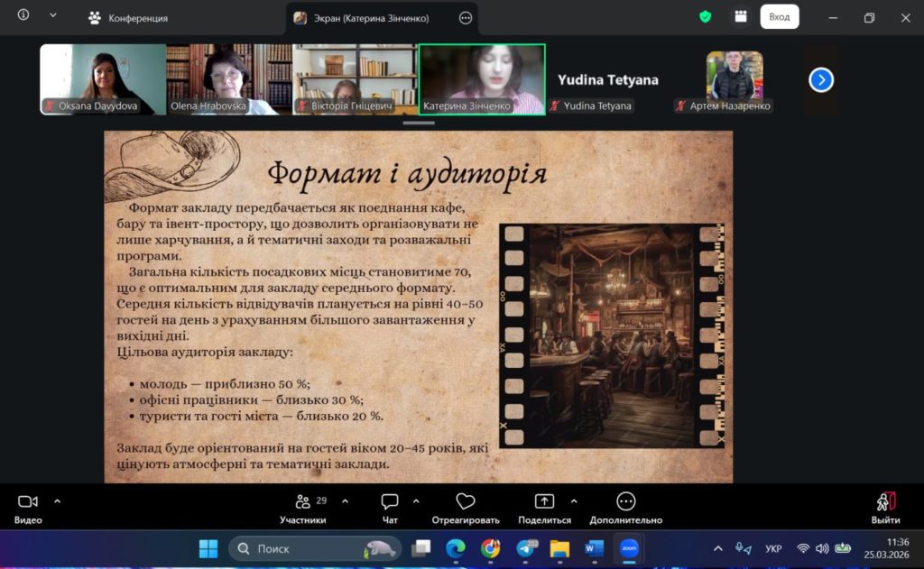924x569 pixels.
Task: Click the green encryption shield icon
Action: click(x=706, y=17)
